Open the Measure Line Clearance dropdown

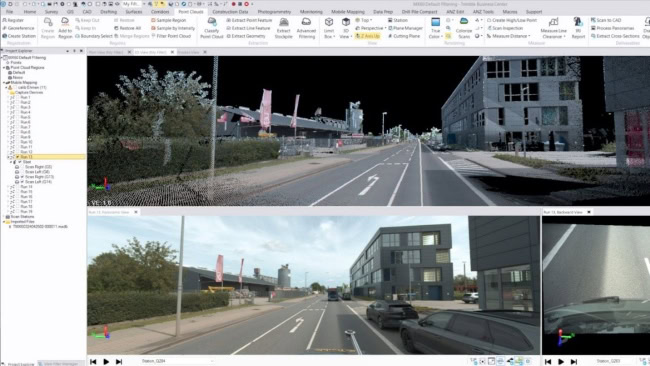click(553, 28)
